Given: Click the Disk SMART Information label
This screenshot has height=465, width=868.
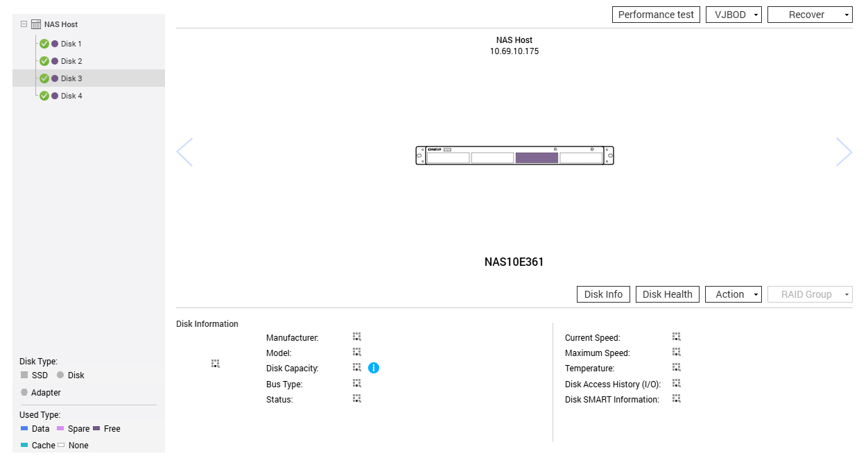Looking at the screenshot, I should (612, 400).
